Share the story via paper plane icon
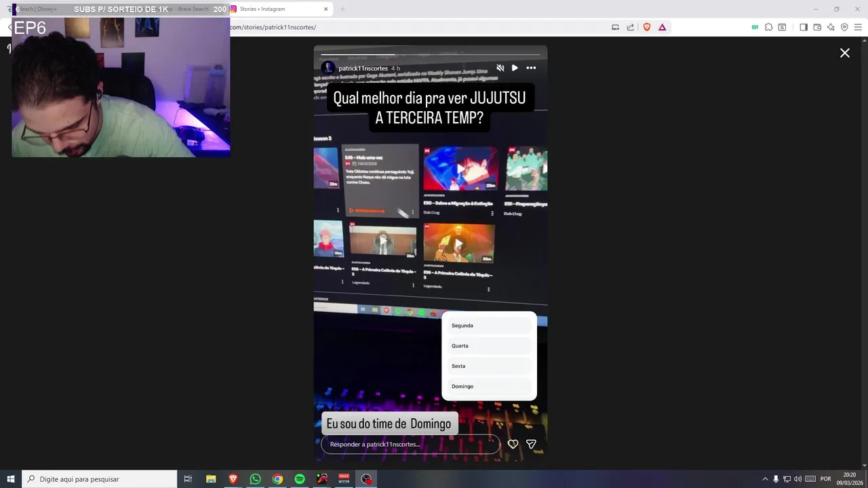 (x=532, y=444)
